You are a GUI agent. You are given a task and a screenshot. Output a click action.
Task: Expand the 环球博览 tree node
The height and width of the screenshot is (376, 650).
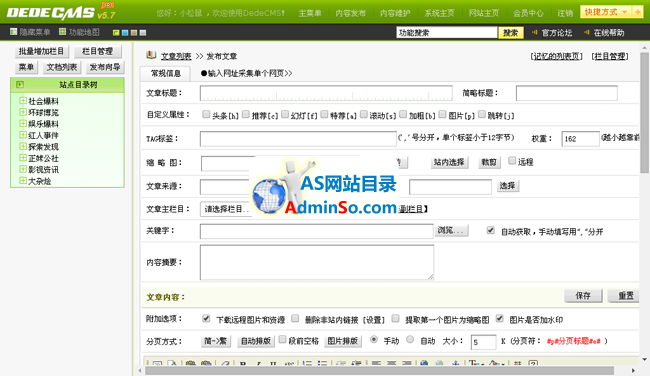[x=23, y=112]
